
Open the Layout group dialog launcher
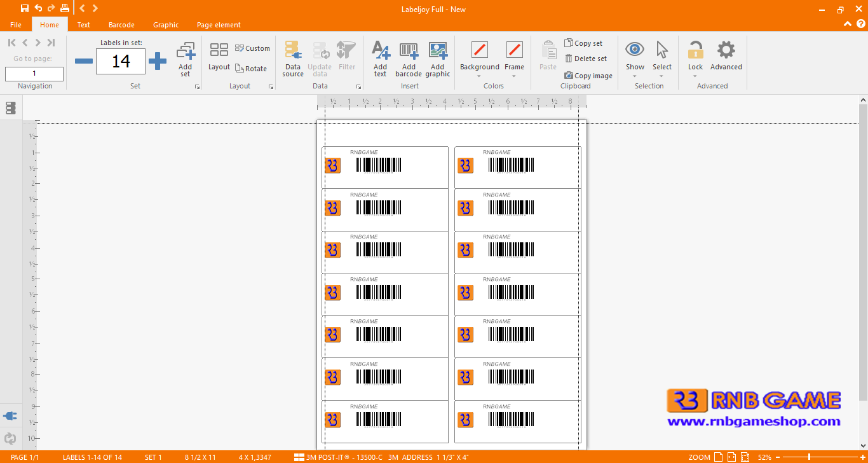pyautogui.click(x=270, y=86)
